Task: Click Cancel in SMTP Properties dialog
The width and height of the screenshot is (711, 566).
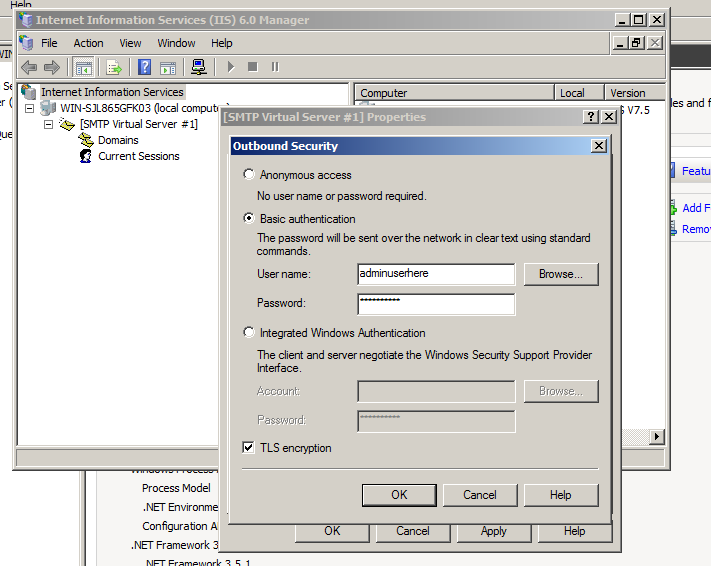Action: (413, 532)
